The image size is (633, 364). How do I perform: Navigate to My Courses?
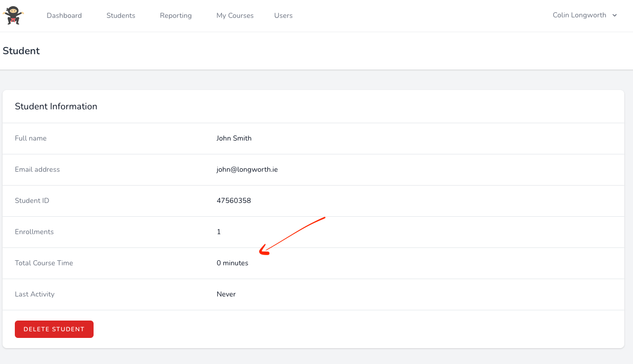[x=235, y=15]
